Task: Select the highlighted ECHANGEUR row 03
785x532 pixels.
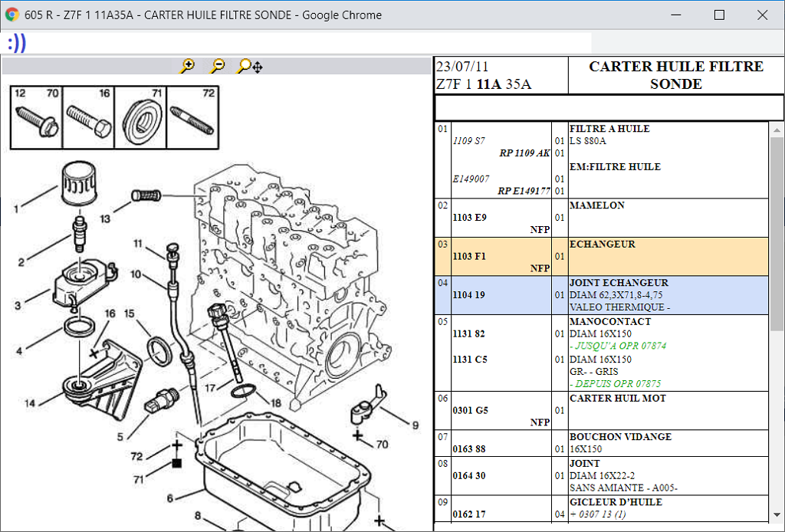Action: click(x=601, y=256)
